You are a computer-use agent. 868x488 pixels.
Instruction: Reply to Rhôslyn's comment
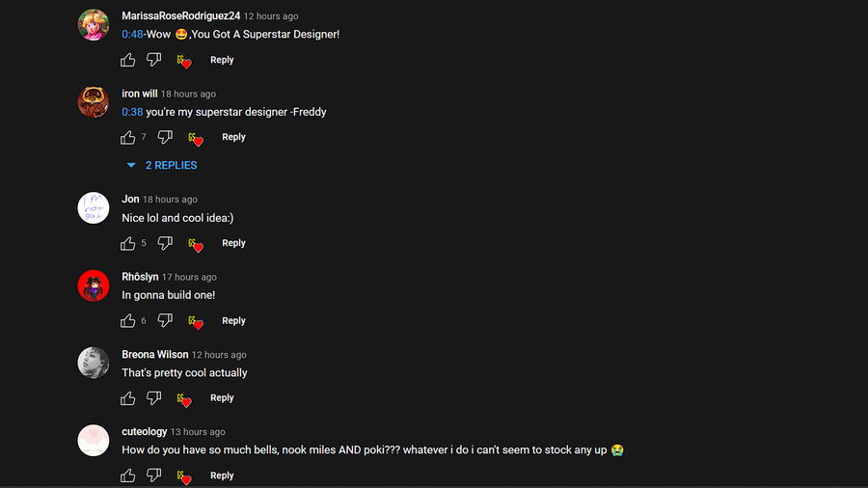[x=233, y=320]
